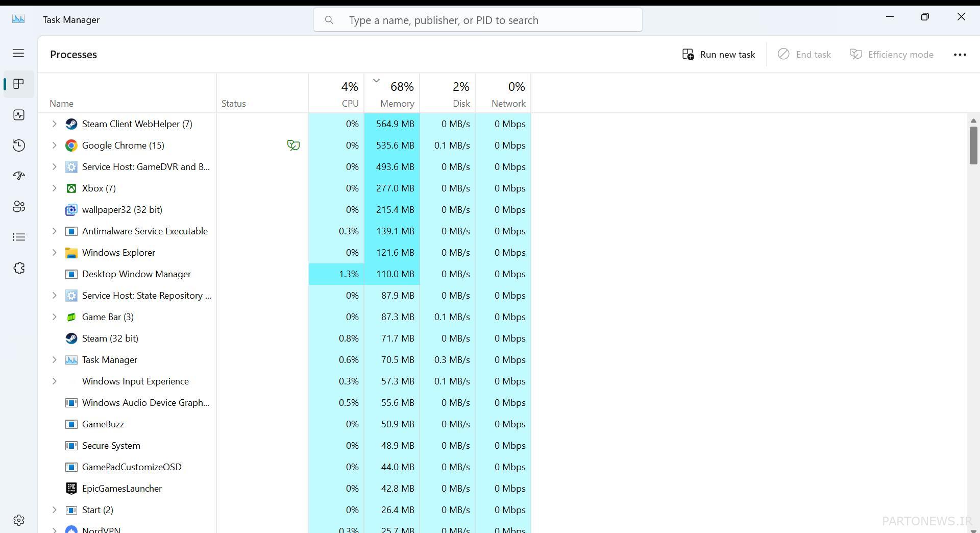The image size is (980, 533).
Task: Open Task Manager settings gear
Action: pos(19,520)
